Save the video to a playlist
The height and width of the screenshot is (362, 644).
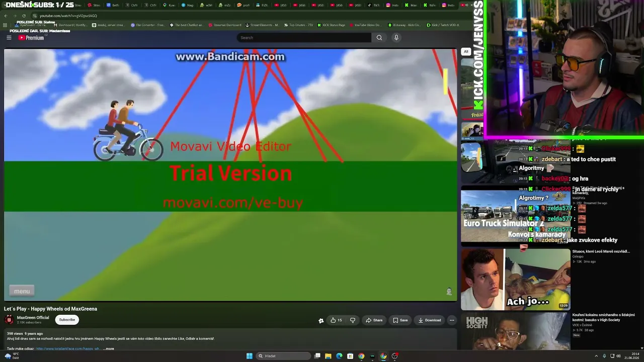click(x=400, y=320)
